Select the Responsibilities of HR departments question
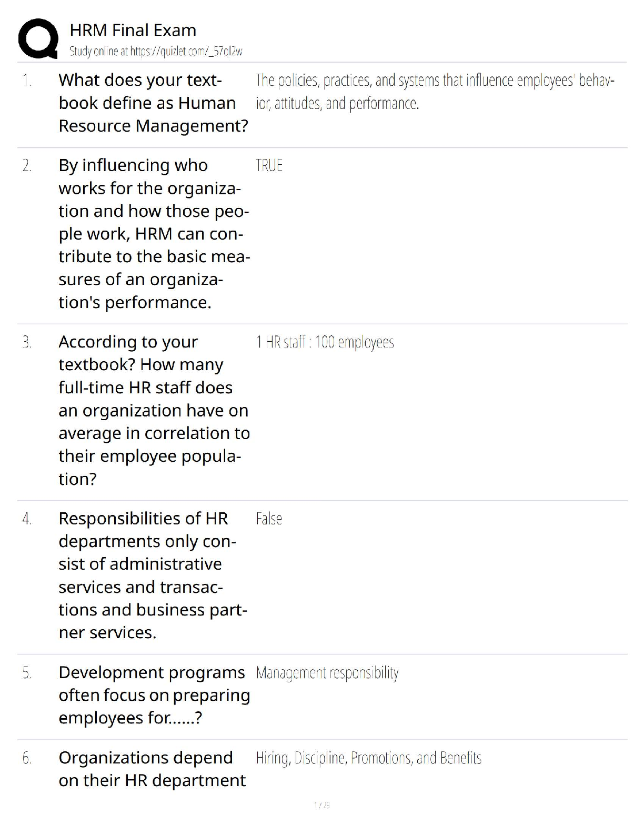The width and height of the screenshot is (644, 834). [x=153, y=575]
